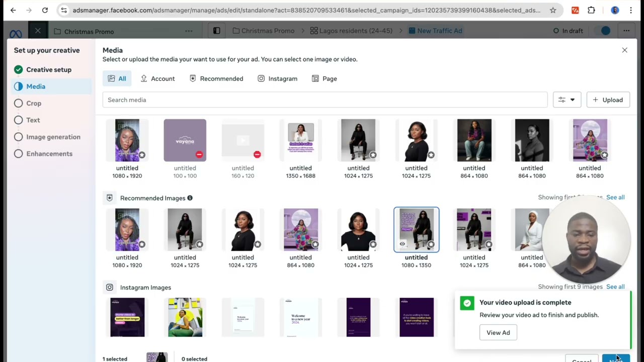
Task: Select first-row 1024 × 1275 portrait in black top
Action: [416, 140]
